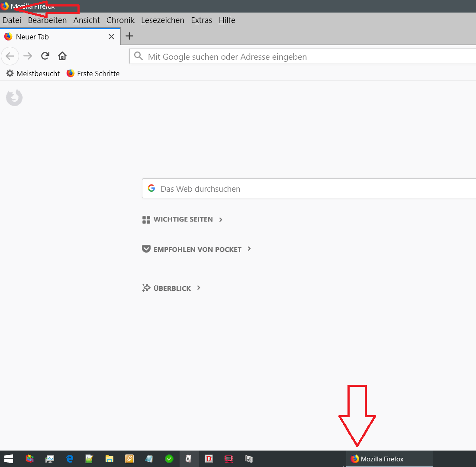476x467 pixels.
Task: Open the Erste Schritte bookmark
Action: [93, 74]
